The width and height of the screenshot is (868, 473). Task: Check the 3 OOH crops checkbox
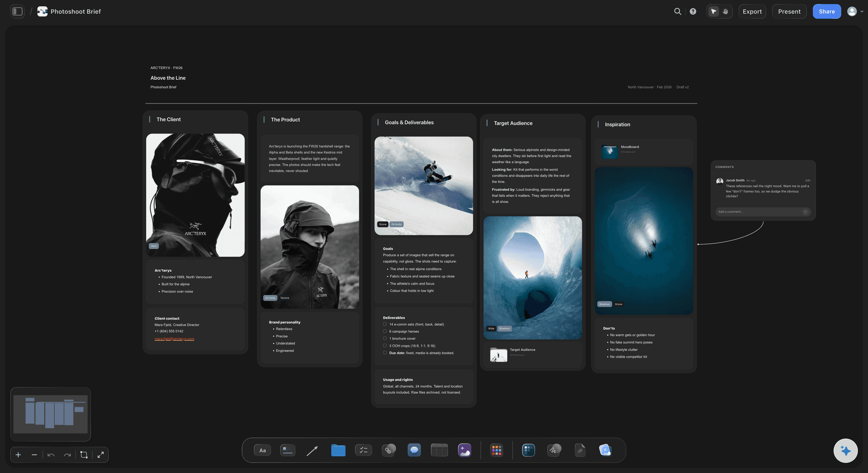point(385,345)
